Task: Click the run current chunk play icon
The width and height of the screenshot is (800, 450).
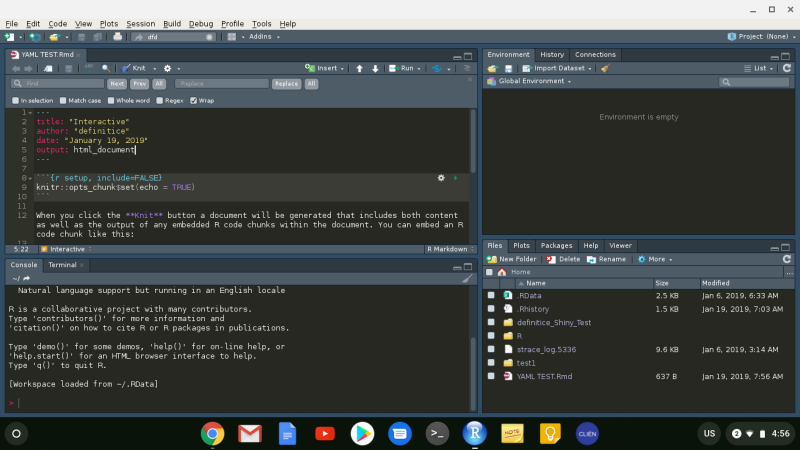Action: pyautogui.click(x=455, y=177)
